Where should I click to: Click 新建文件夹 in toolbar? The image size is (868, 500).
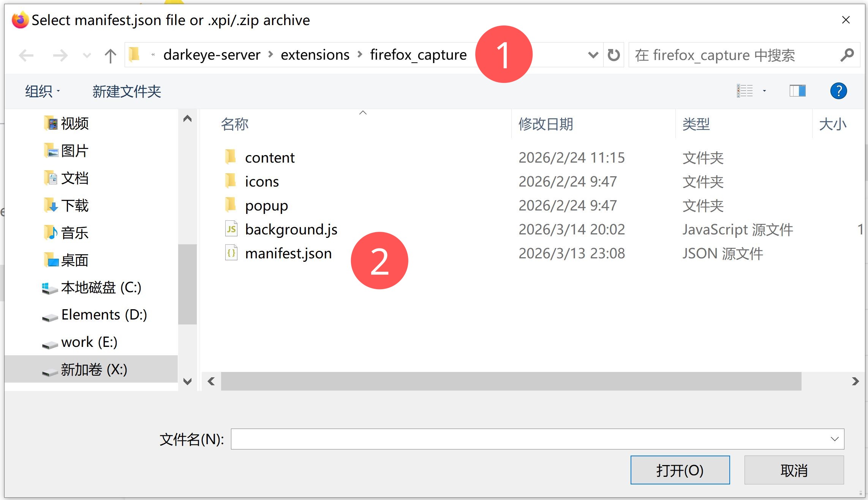click(126, 91)
